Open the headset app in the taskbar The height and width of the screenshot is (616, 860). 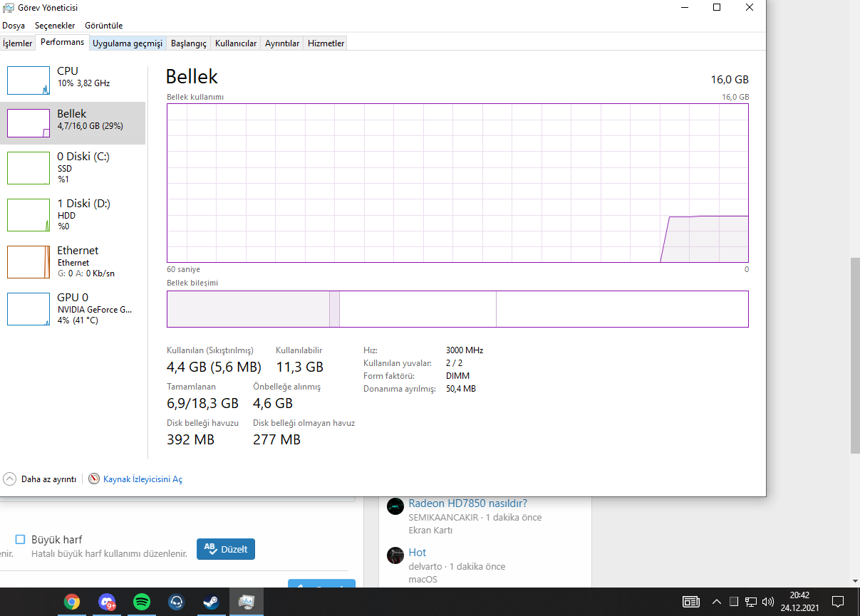(x=177, y=602)
